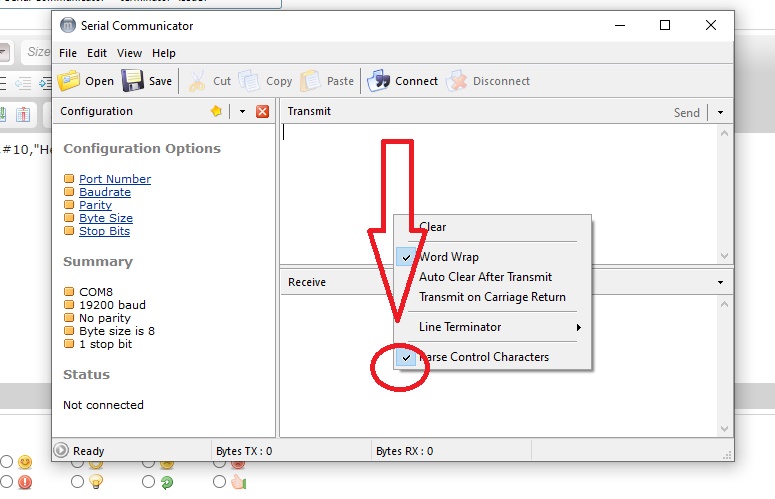
Task: Close the Configuration panel with red X
Action: point(263,112)
